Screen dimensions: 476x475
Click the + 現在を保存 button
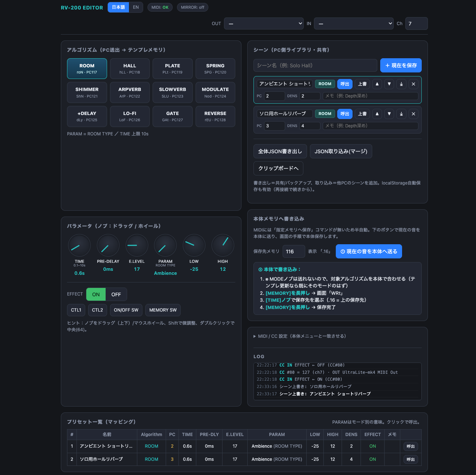401,66
